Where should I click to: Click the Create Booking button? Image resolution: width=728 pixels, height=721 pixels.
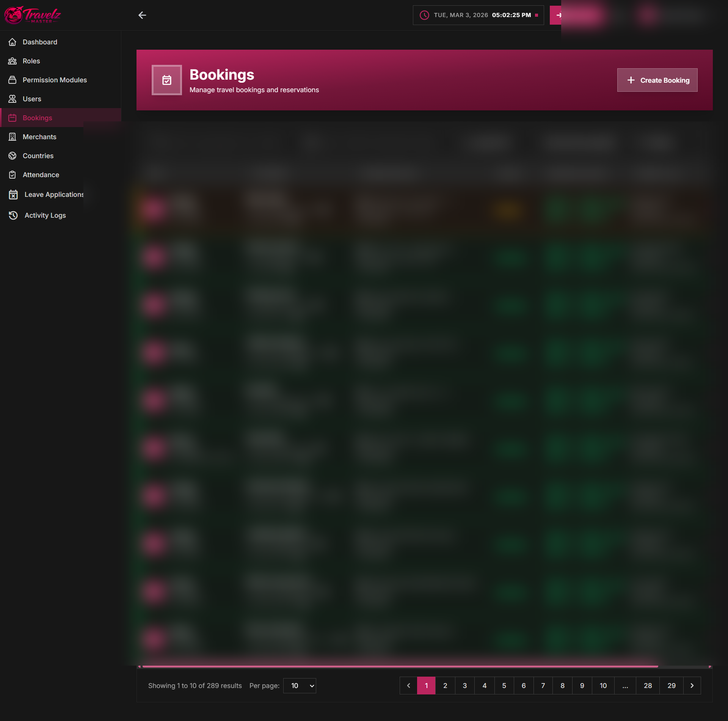tap(657, 80)
